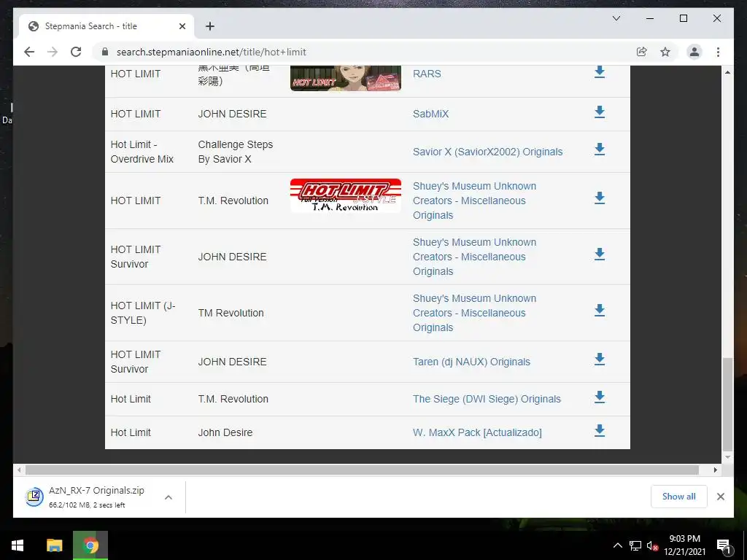
Task: Reload the Stepmania search page
Action: pyautogui.click(x=76, y=52)
